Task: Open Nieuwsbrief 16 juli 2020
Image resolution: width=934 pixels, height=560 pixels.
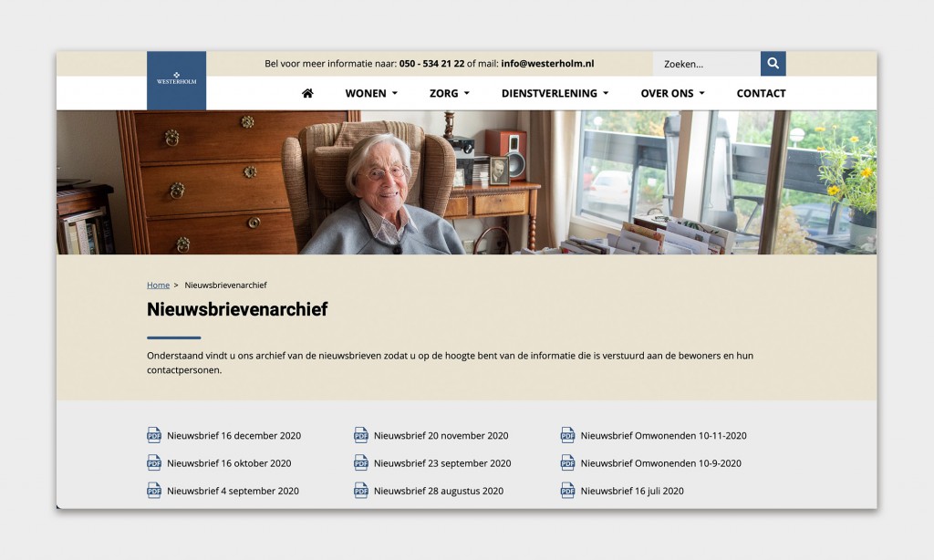Action: 633,491
